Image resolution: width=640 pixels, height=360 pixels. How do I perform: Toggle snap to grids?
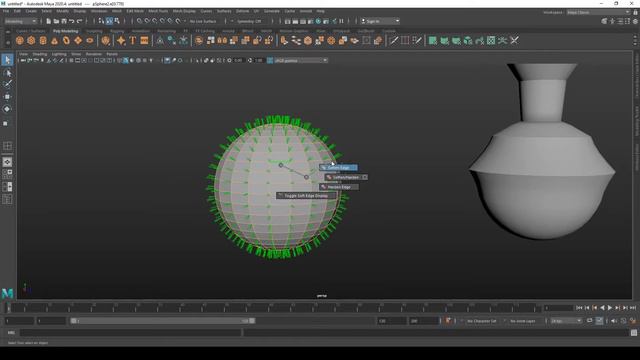click(140, 21)
